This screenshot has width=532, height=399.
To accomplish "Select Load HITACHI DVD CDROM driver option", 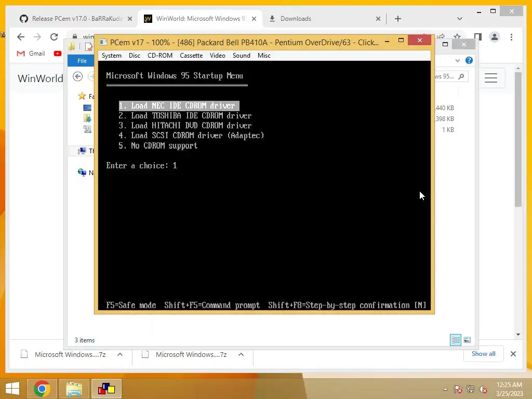I will pos(185,126).
